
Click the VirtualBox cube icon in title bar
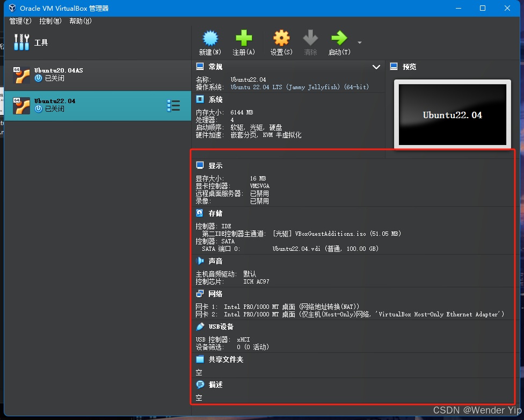12,8
